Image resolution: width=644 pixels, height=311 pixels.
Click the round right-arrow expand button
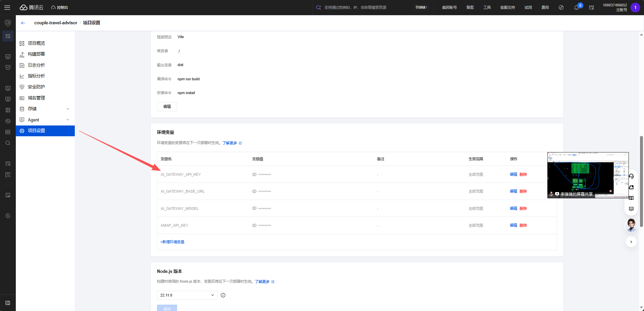point(631,242)
